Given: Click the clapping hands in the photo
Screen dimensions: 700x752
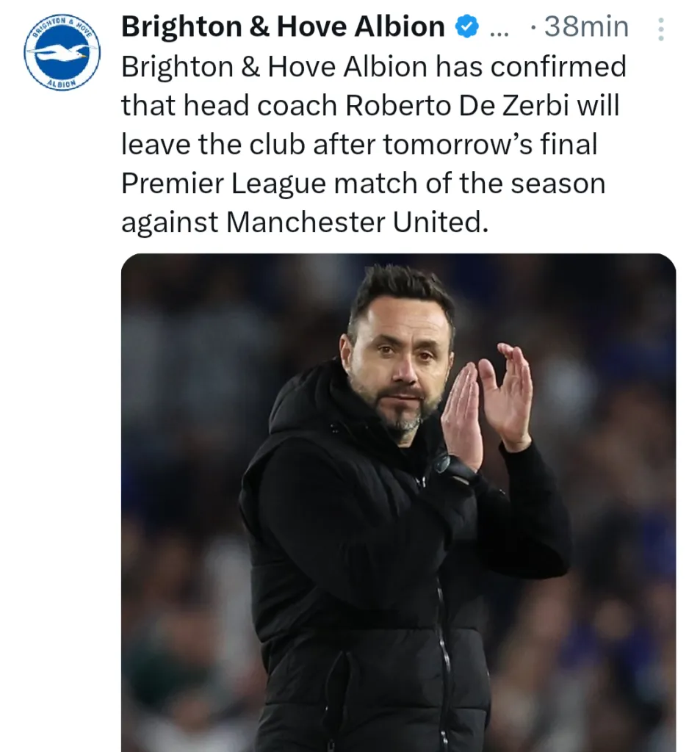Looking at the screenshot, I should coord(488,402).
